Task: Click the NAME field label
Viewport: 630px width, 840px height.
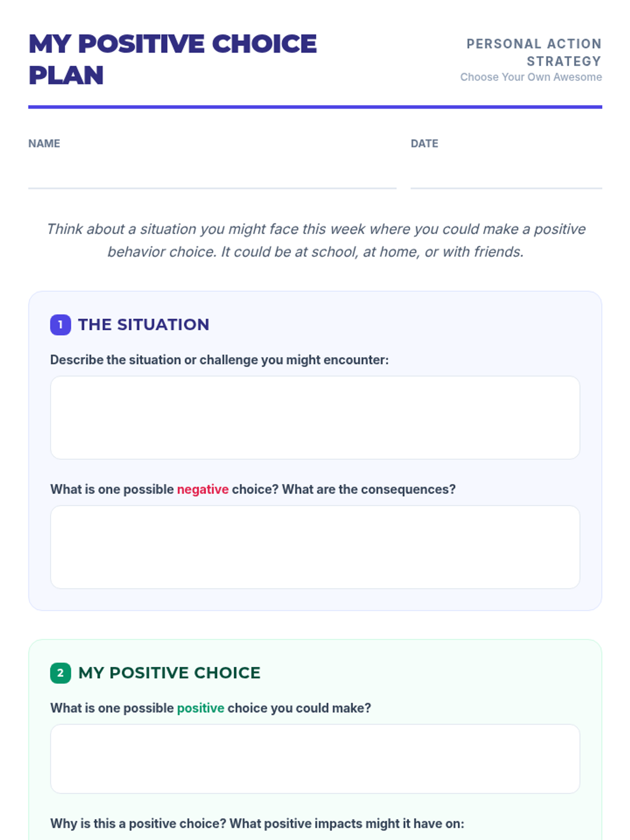Action: point(44,144)
